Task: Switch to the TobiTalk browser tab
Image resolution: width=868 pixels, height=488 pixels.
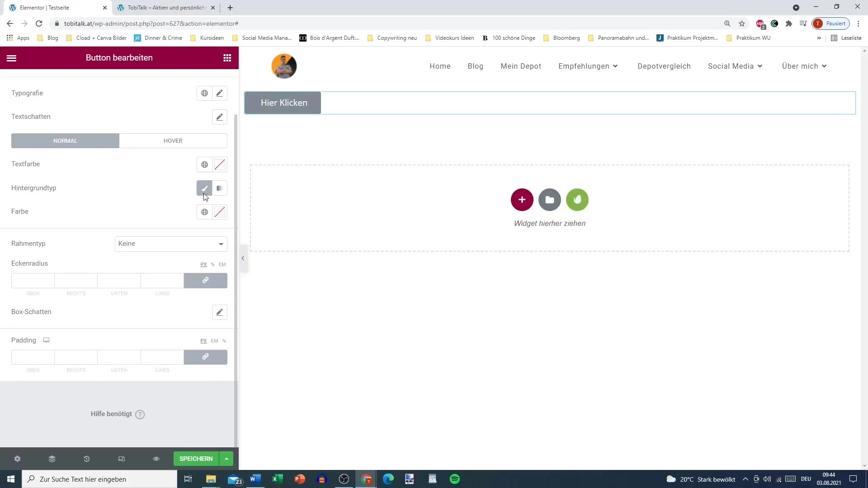Action: tap(166, 8)
